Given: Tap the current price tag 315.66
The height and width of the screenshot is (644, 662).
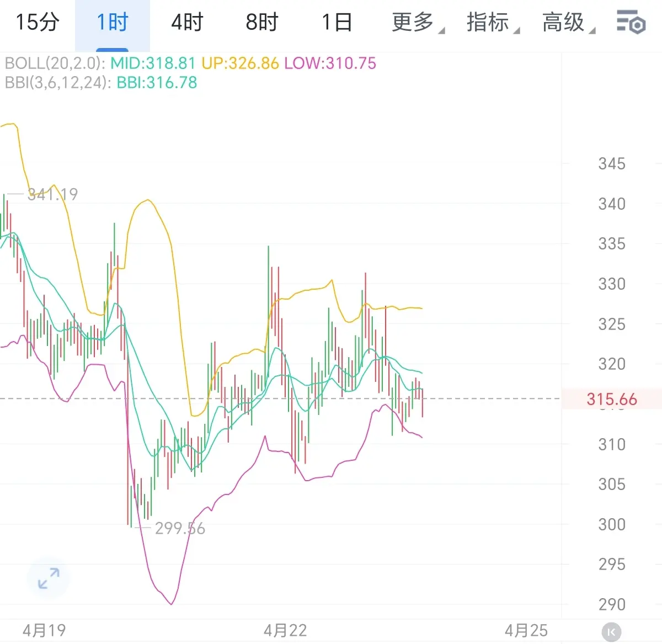Looking at the screenshot, I should pyautogui.click(x=612, y=399).
